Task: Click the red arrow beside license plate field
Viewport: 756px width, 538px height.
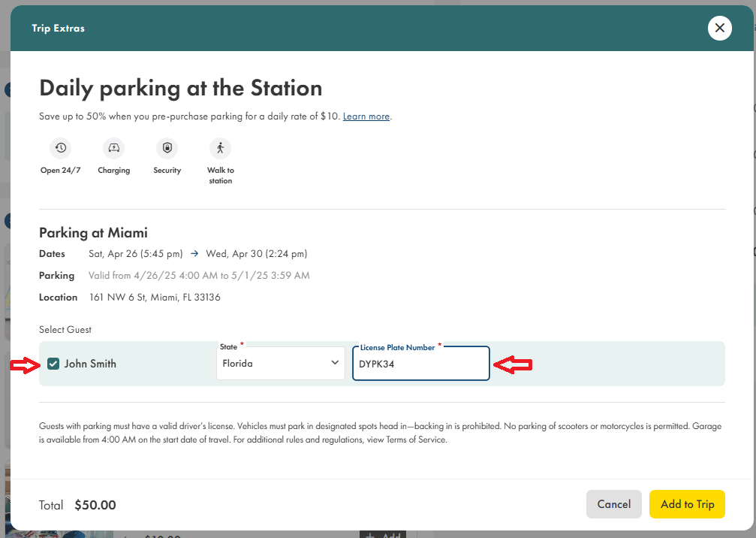Action: [513, 365]
